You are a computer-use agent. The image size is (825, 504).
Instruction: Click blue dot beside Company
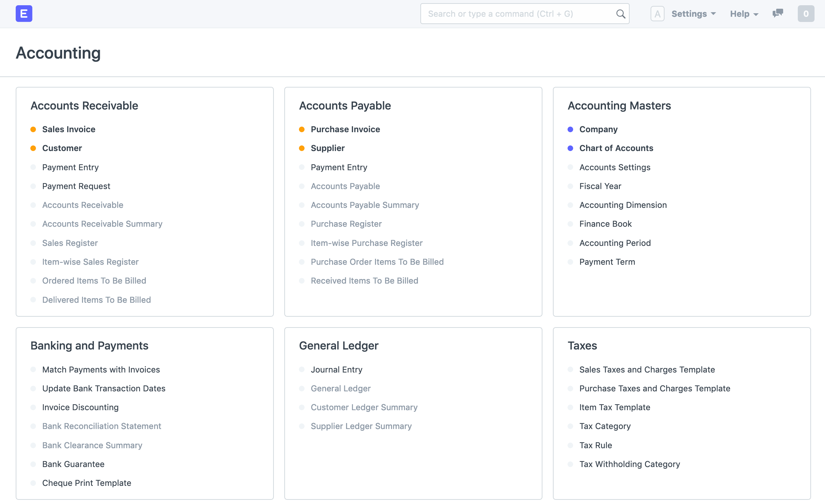pos(570,129)
